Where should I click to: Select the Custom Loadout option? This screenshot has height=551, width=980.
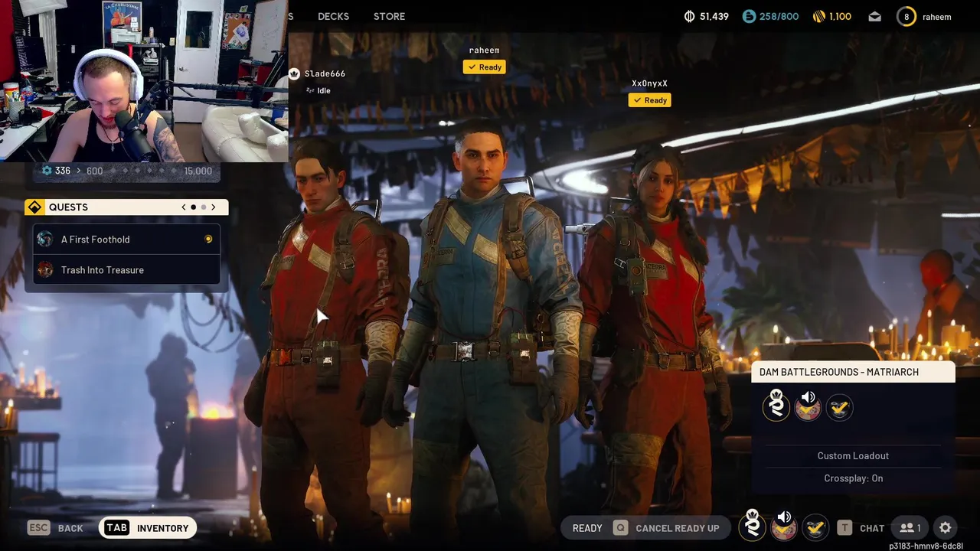[x=853, y=456]
